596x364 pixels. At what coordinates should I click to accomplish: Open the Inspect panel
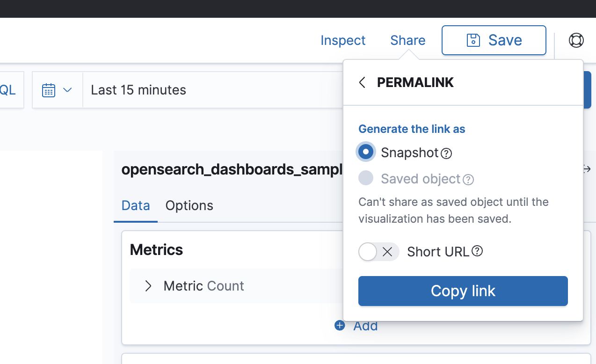point(343,40)
